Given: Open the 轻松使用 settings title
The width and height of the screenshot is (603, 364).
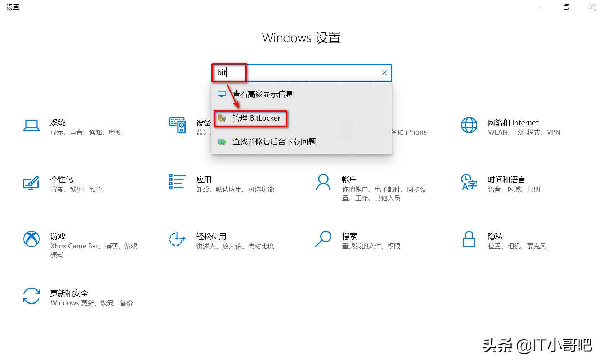Looking at the screenshot, I should [211, 237].
